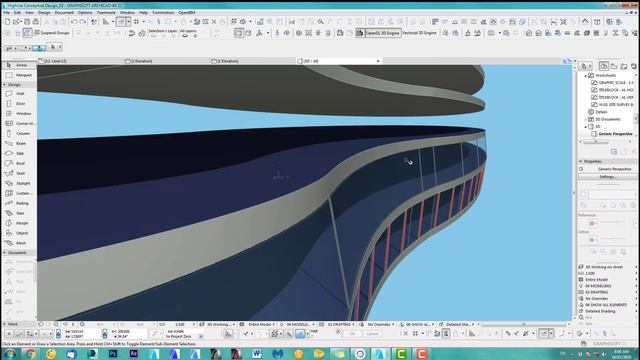Select the Curtain Wall tool

[x=19, y=193]
